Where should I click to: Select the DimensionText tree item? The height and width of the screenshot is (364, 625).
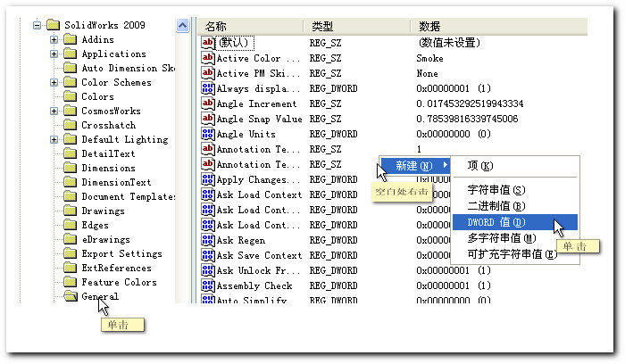(x=116, y=182)
